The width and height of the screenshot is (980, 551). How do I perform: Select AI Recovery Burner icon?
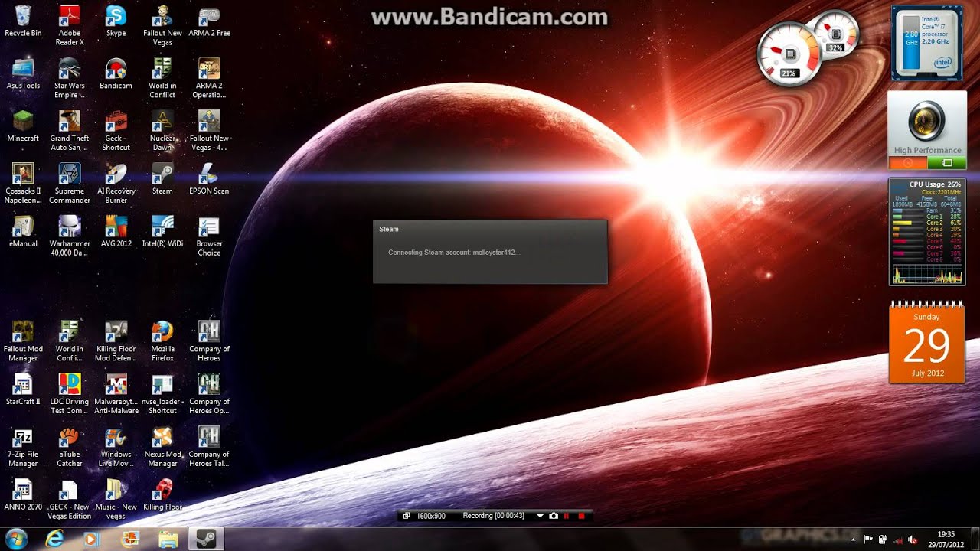pyautogui.click(x=116, y=184)
